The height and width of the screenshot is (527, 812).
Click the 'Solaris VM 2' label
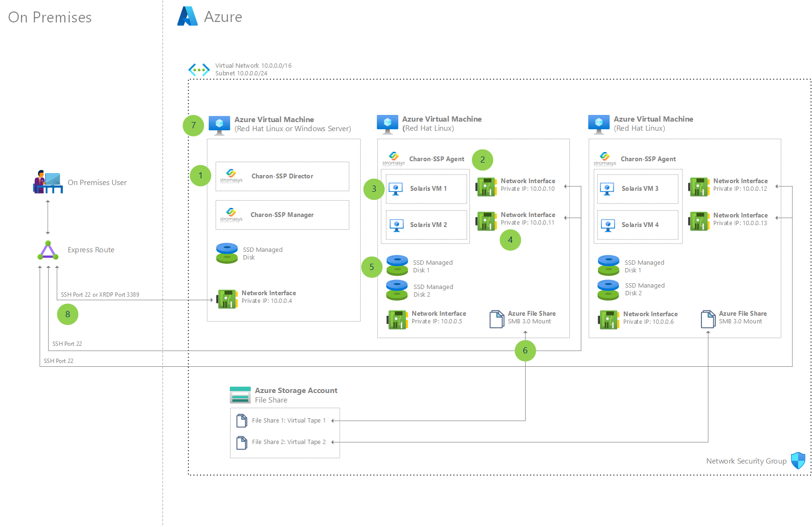point(428,225)
